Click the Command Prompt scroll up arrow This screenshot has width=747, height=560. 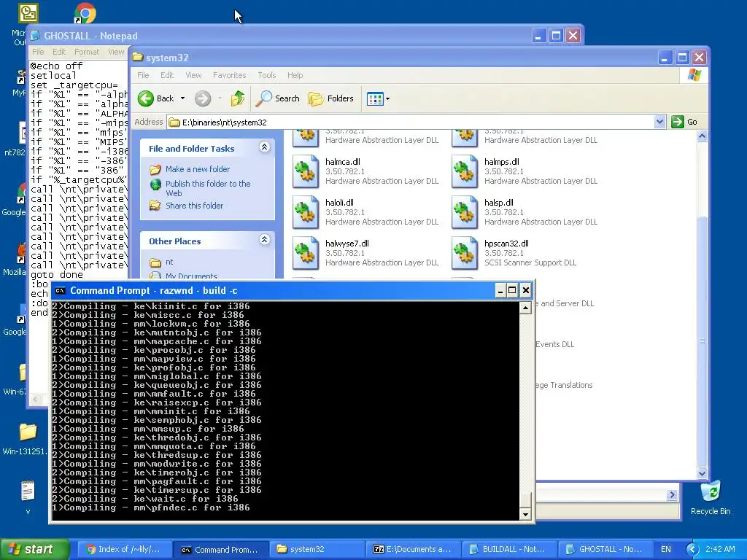[525, 308]
